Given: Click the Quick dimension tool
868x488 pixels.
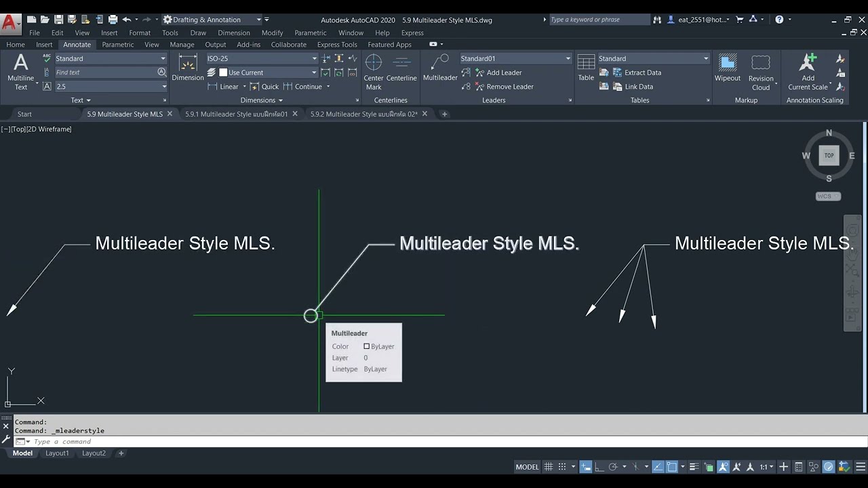Looking at the screenshot, I should point(264,87).
